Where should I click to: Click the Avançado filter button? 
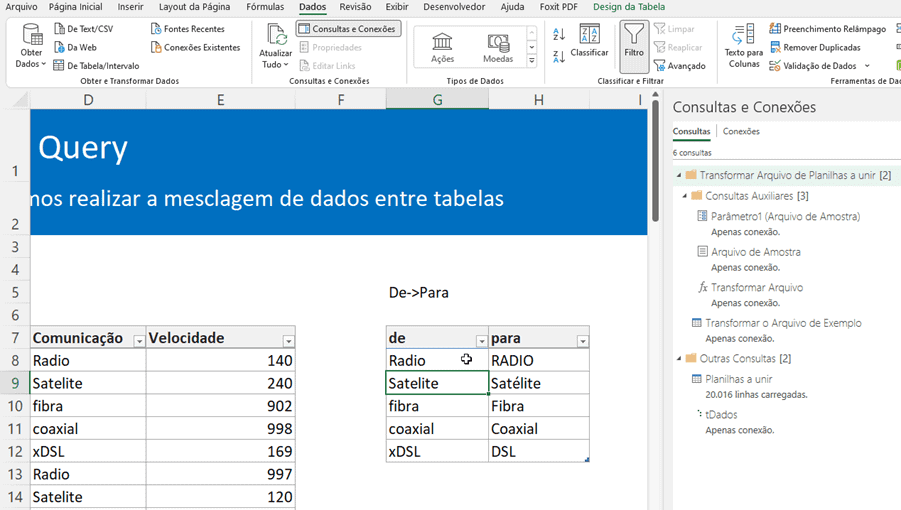pos(680,66)
